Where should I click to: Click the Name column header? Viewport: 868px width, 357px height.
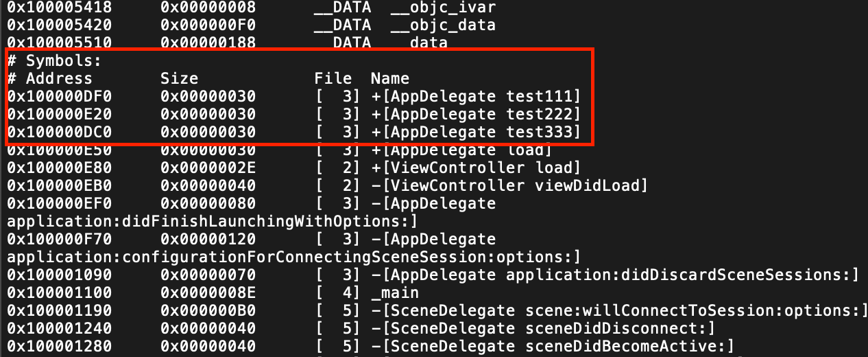coord(390,78)
